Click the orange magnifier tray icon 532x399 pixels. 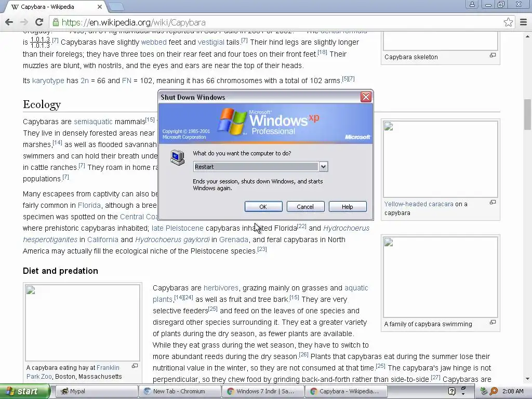pyautogui.click(x=494, y=391)
